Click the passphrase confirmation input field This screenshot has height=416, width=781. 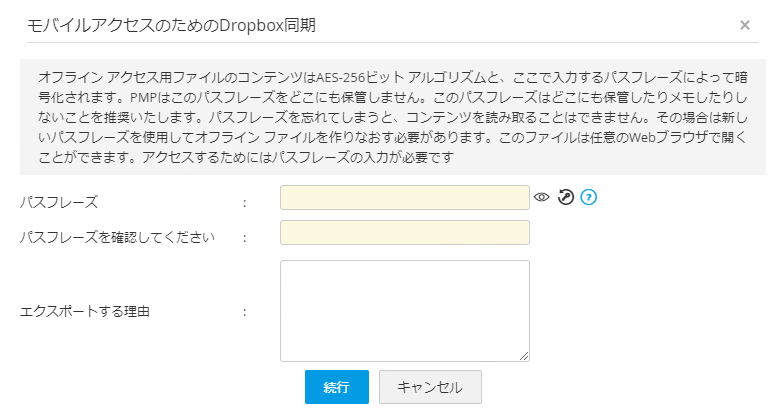coord(404,233)
